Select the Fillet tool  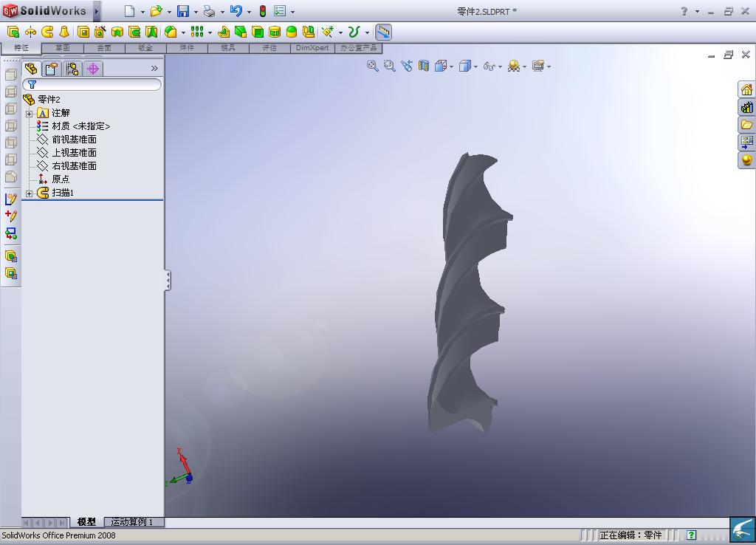[171, 32]
